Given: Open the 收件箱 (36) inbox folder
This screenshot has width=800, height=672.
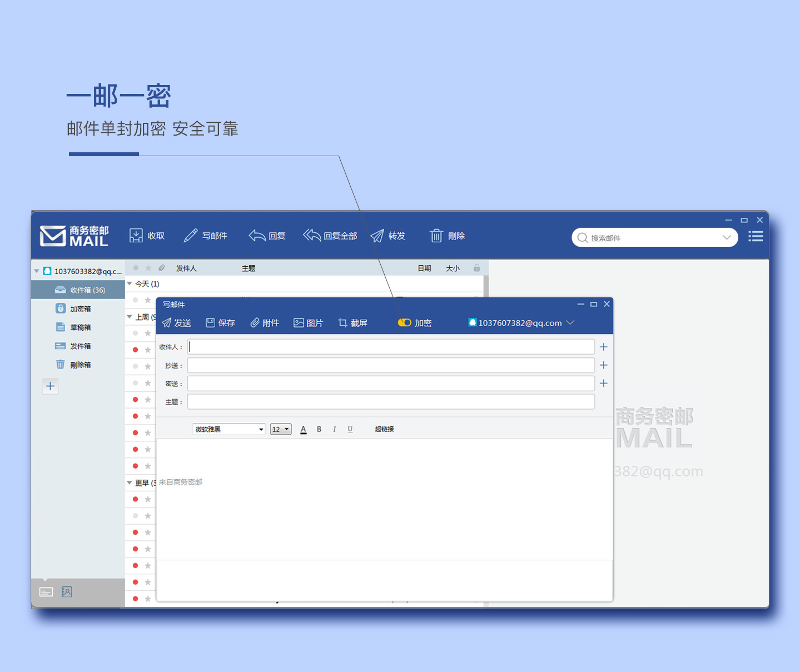Looking at the screenshot, I should [x=78, y=290].
